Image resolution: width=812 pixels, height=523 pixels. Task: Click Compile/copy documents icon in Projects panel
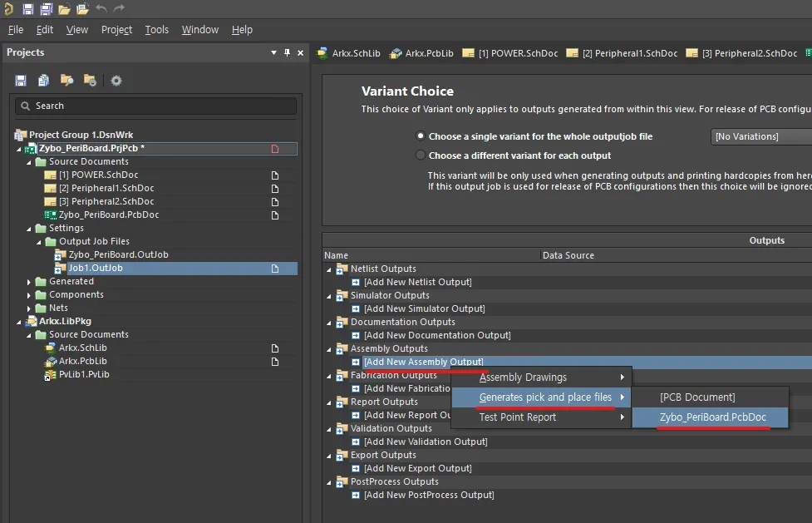tap(43, 81)
